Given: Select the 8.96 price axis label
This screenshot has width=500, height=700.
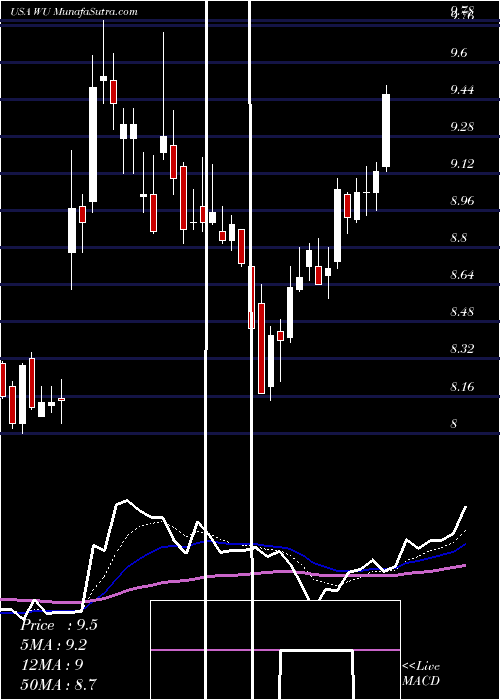Looking at the screenshot, I should tap(462, 201).
